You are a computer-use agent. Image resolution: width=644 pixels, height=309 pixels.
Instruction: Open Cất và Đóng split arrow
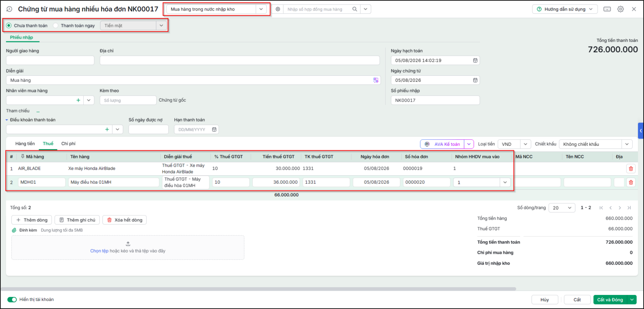tap(632, 300)
